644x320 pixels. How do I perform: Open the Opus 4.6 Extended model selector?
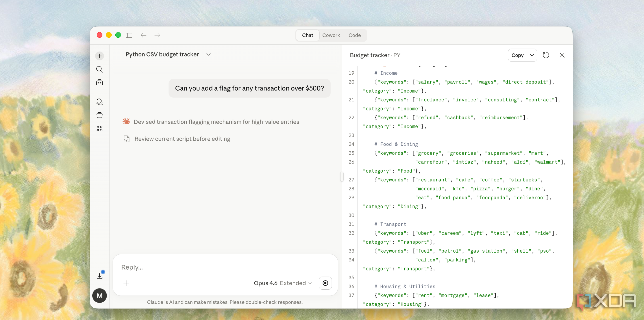click(x=283, y=283)
